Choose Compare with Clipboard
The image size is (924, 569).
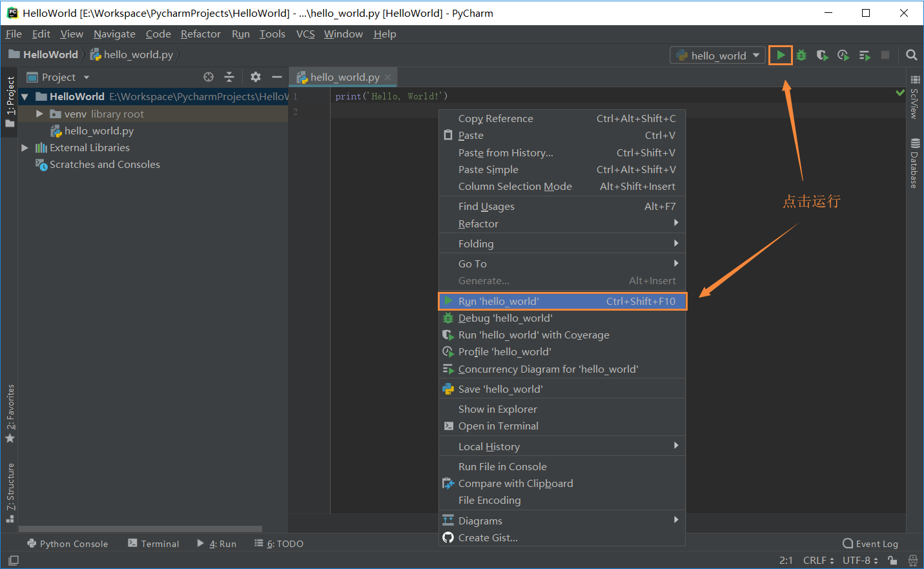(562, 483)
